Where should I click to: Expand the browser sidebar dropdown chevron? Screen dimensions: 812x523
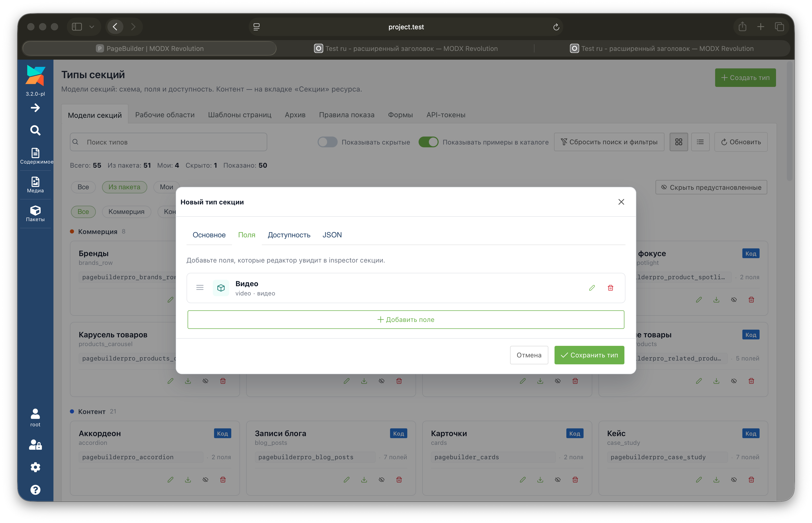pyautogui.click(x=92, y=27)
